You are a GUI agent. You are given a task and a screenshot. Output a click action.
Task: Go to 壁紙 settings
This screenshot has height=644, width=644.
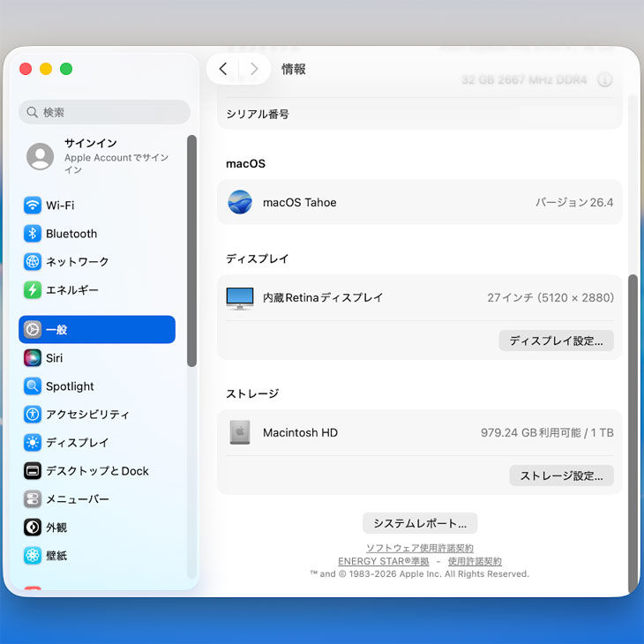[x=56, y=556]
